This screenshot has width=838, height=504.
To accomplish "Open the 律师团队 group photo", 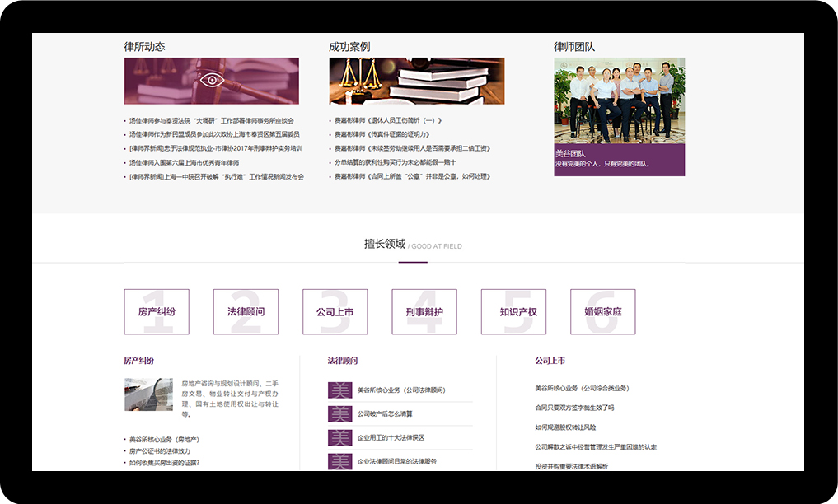I will coord(620,100).
